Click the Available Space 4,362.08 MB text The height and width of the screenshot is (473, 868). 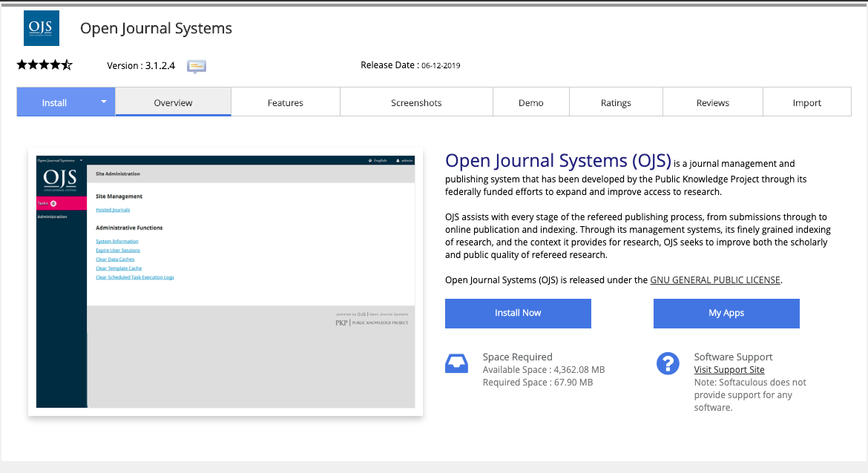click(544, 369)
